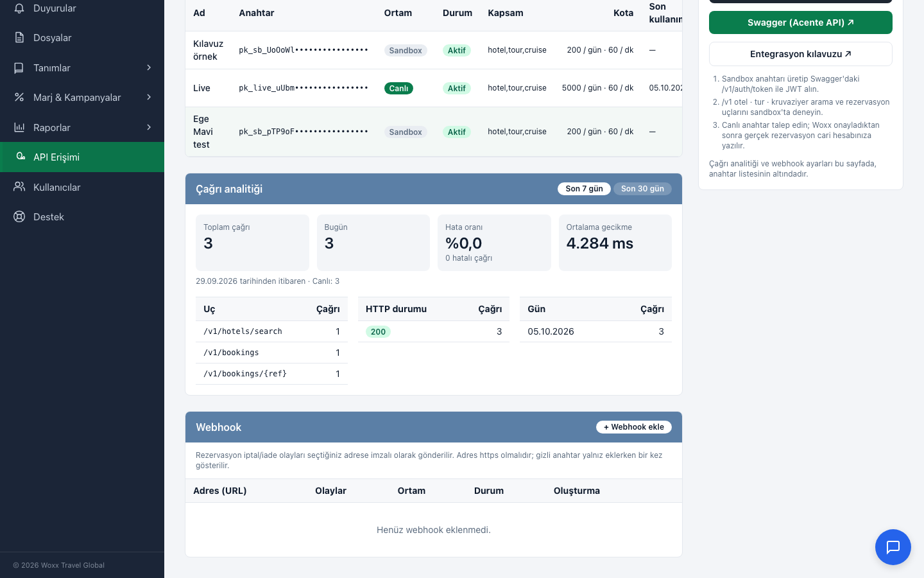Image resolution: width=924 pixels, height=578 pixels.
Task: Click the Toplam çağrı stat card
Action: (x=252, y=243)
